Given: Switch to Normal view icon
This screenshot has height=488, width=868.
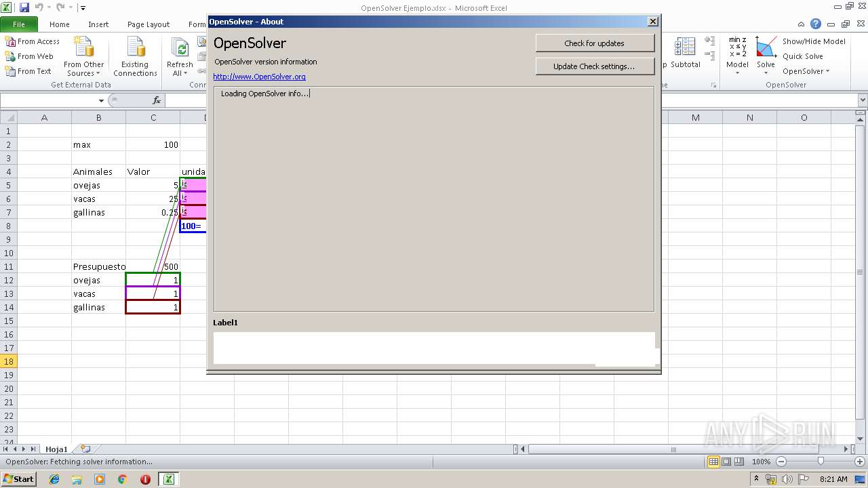Looking at the screenshot, I should (713, 462).
